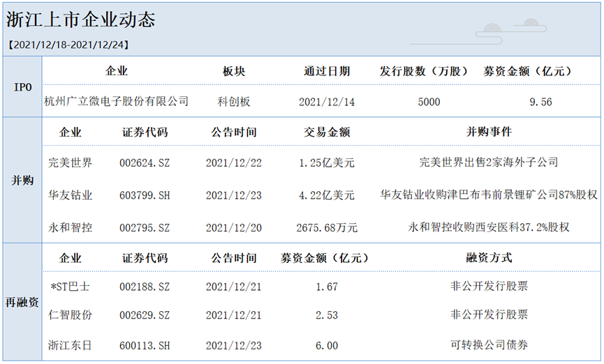Select amount 4.22亿美元
604x364 pixels.
[x=327, y=195]
